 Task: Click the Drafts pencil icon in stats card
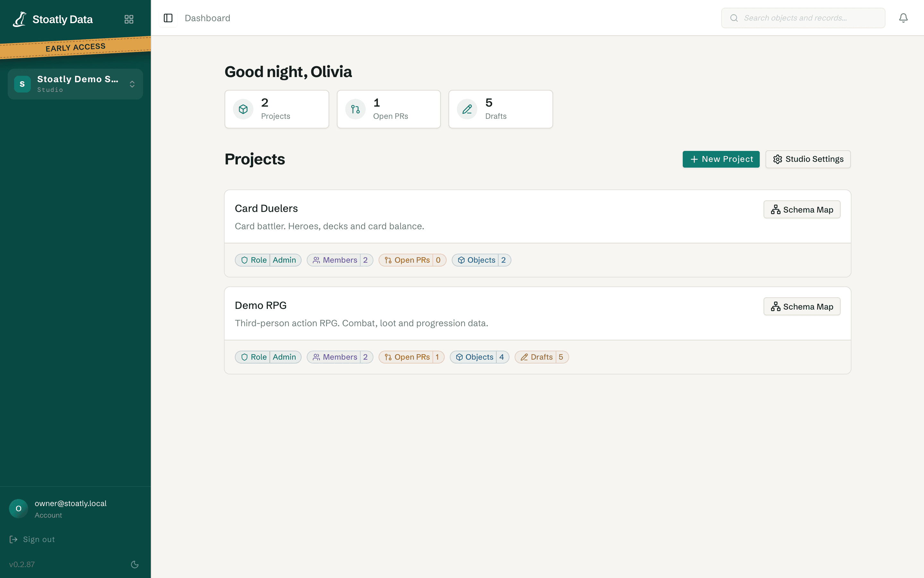coord(467,109)
